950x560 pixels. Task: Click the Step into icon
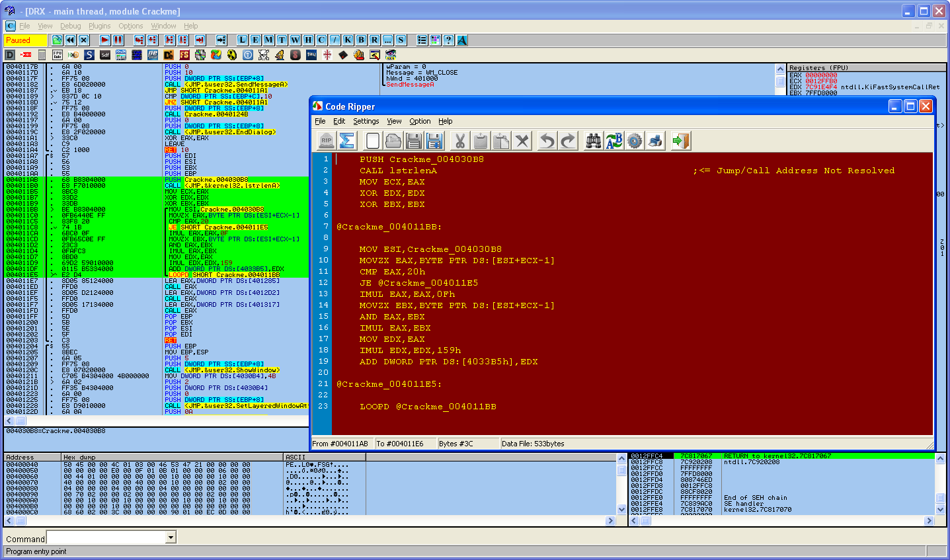click(x=139, y=40)
